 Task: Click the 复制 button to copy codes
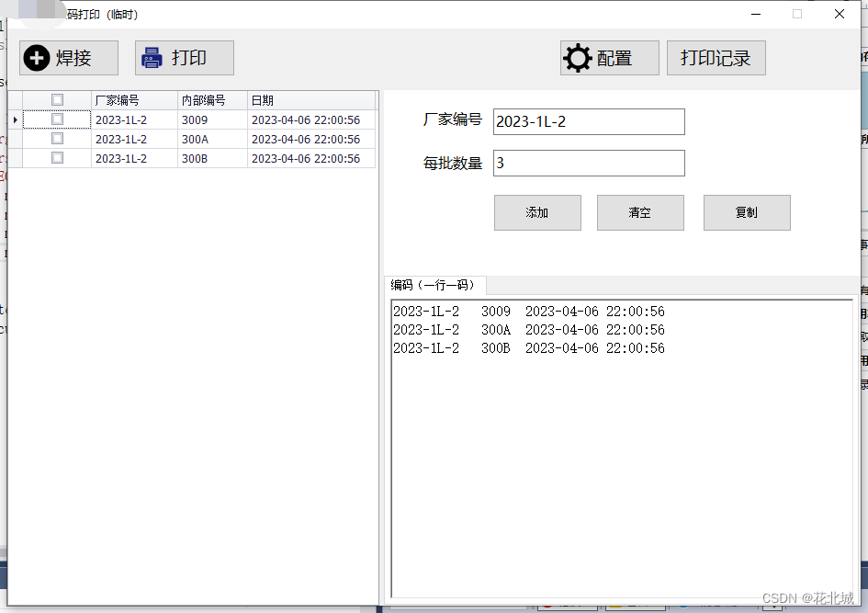[x=747, y=212]
